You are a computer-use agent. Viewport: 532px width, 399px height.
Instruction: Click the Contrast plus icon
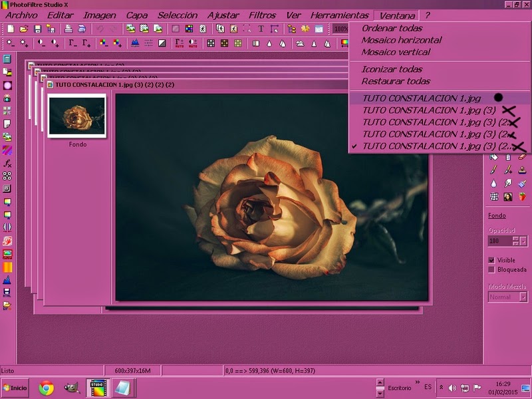click(x=55, y=43)
